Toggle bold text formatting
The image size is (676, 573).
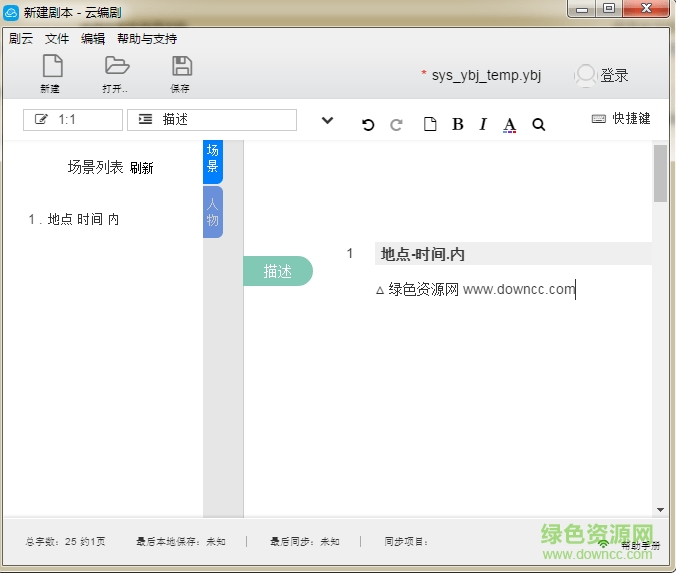458,125
